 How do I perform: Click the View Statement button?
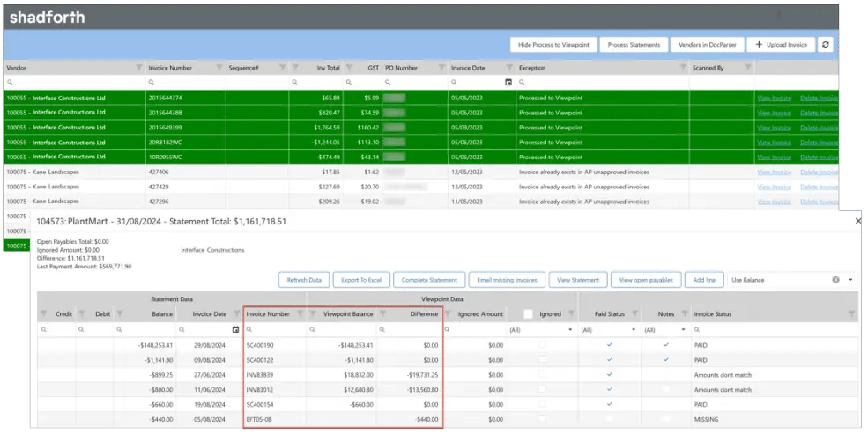coord(578,280)
